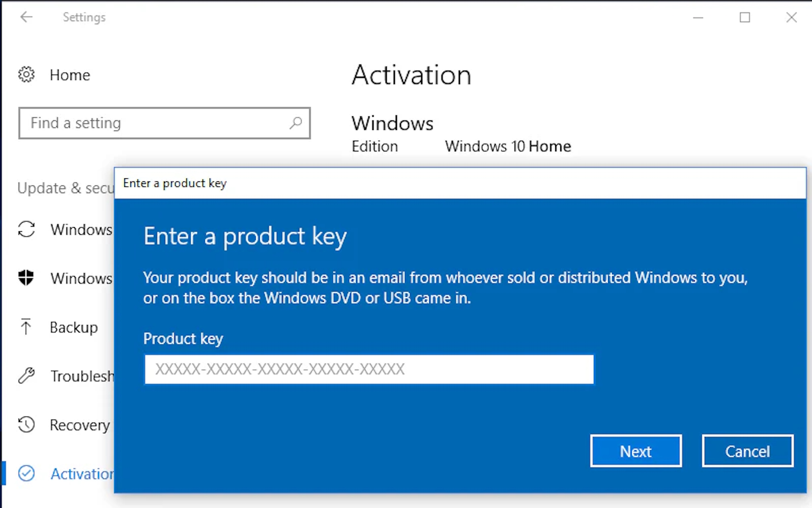Select the Windows Defender shield icon
This screenshot has width=812, height=508.
click(26, 278)
